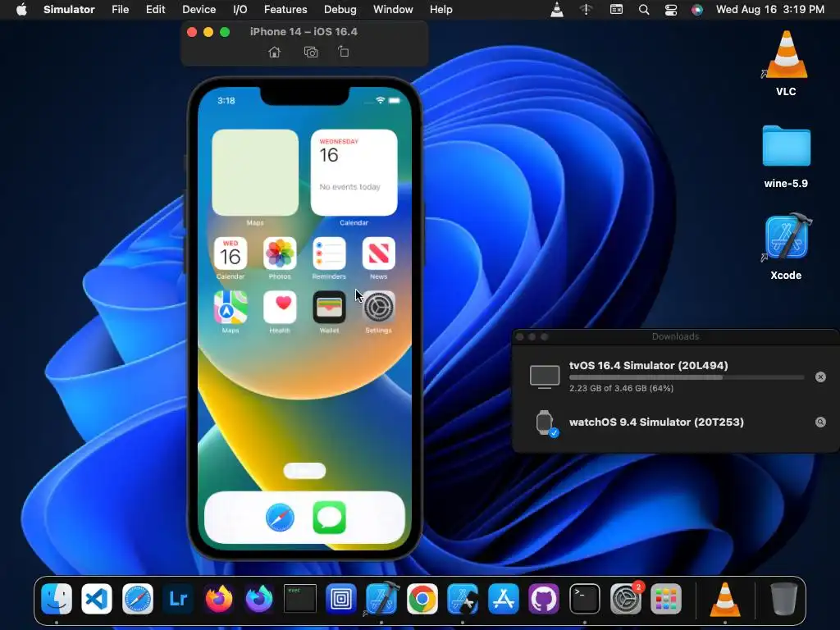
Task: Click the 2.23 GB of 3.46 GB status text
Action: click(x=621, y=388)
